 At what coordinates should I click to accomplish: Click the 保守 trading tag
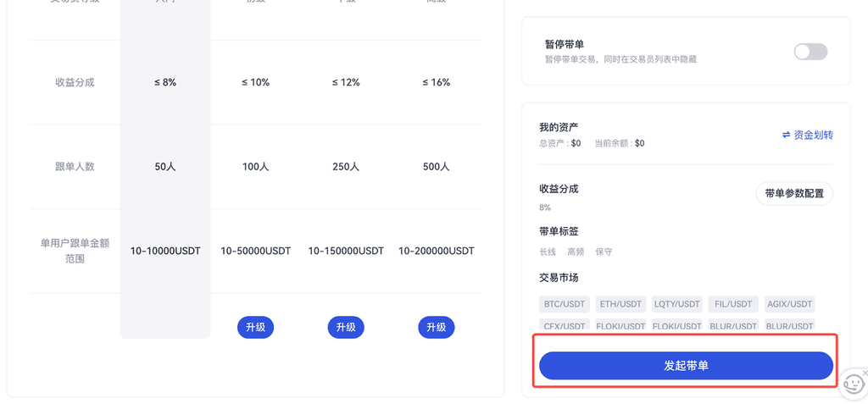pyautogui.click(x=604, y=252)
